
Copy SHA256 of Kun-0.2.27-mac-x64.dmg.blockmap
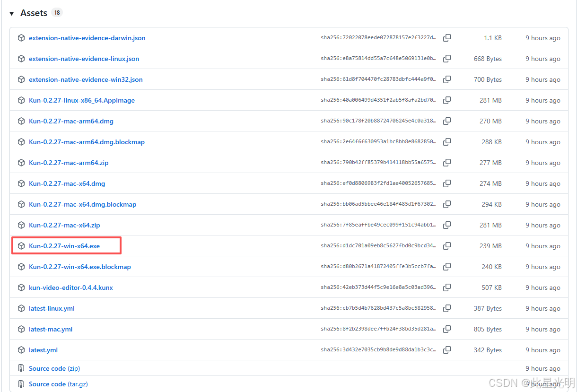pos(447,204)
